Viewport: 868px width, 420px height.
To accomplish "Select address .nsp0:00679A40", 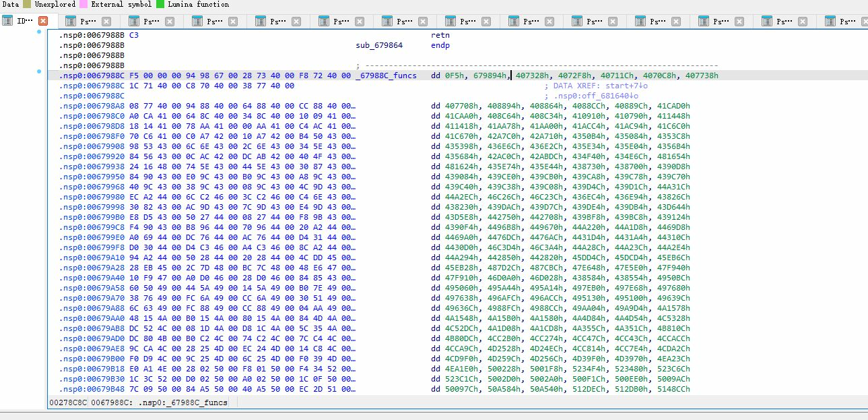I will [91, 278].
